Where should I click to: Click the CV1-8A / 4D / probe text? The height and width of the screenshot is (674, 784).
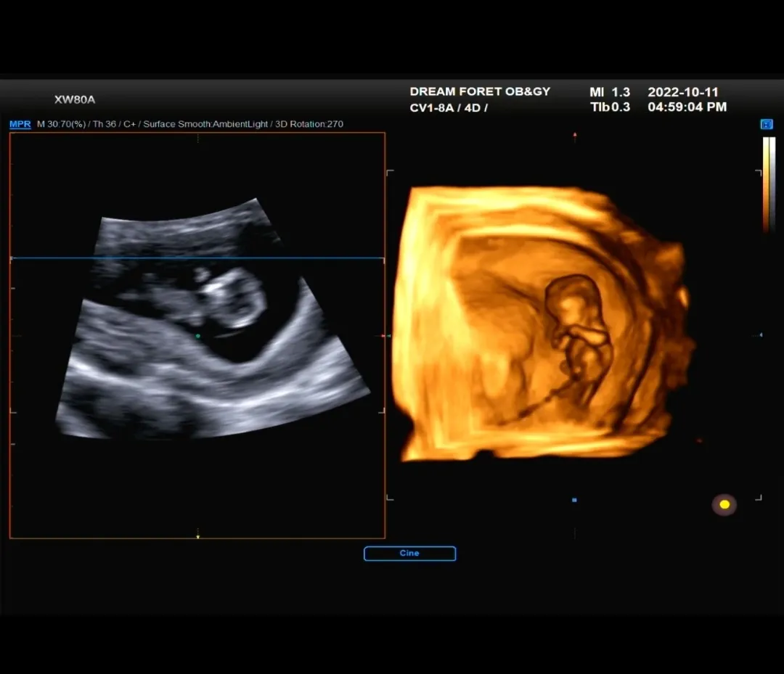(449, 107)
